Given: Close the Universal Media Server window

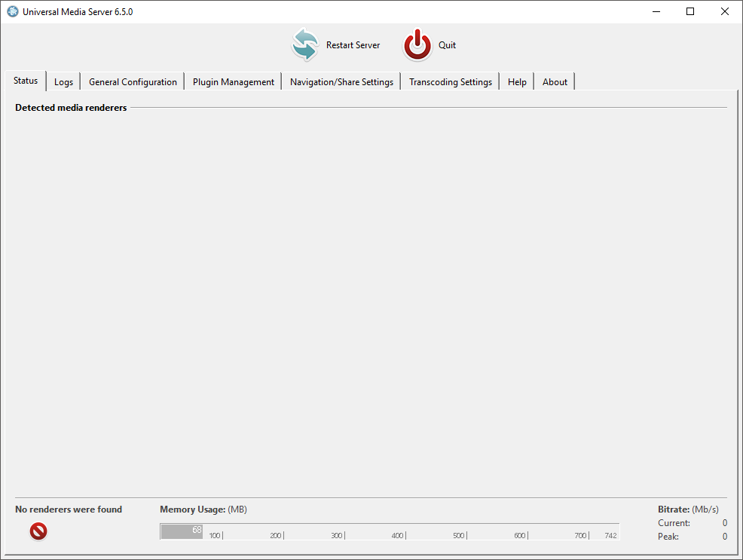Looking at the screenshot, I should 724,11.
